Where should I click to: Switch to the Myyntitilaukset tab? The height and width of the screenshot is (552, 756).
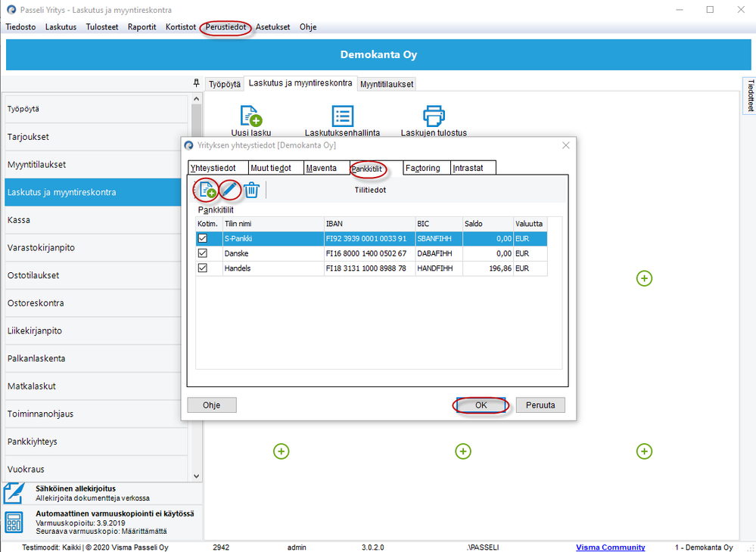(387, 84)
